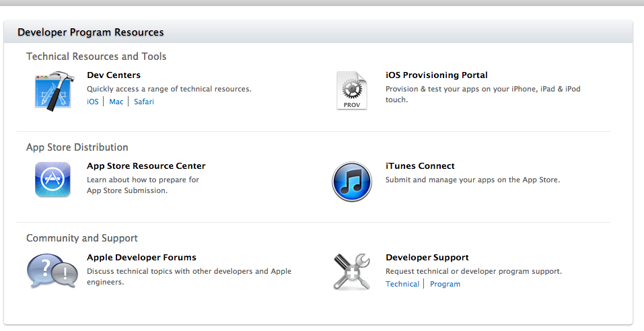The height and width of the screenshot is (331, 644).
Task: Click the Technical Resources and Tools section label
Action: pos(96,57)
